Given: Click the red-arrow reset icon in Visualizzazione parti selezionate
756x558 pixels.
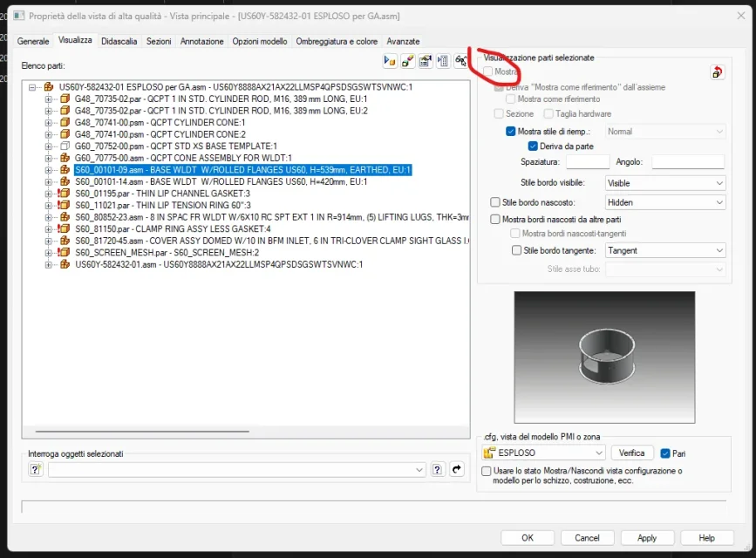Looking at the screenshot, I should pyautogui.click(x=717, y=72).
